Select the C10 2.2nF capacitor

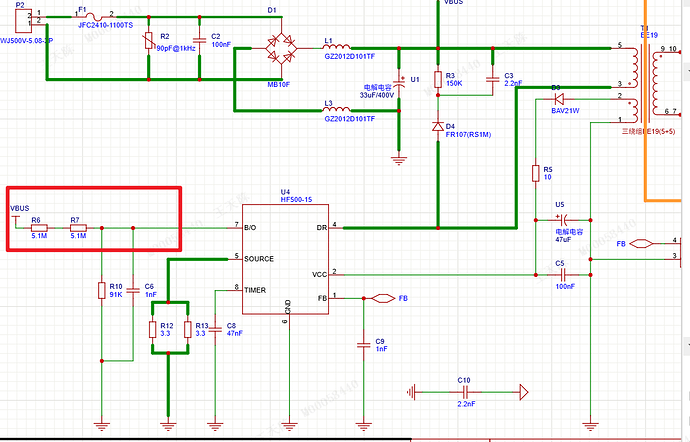click(x=464, y=391)
